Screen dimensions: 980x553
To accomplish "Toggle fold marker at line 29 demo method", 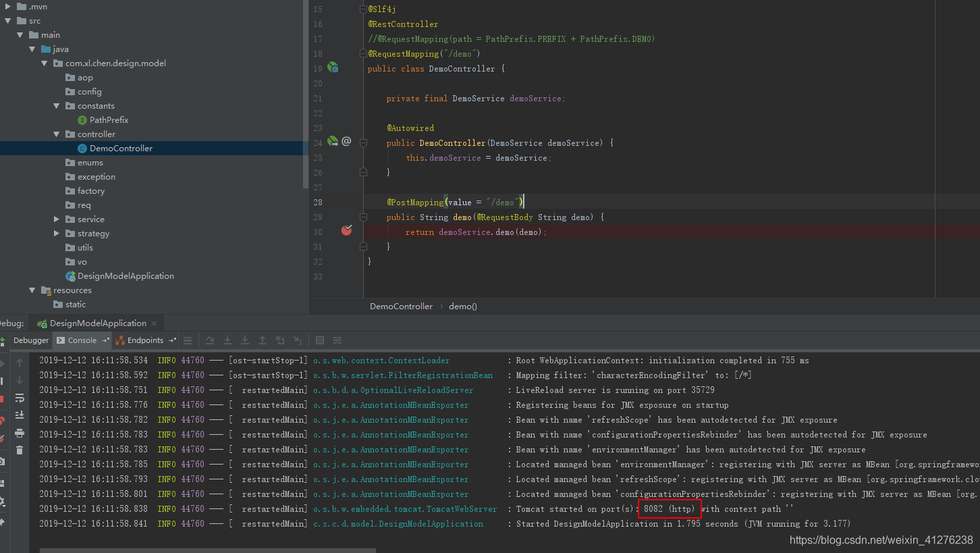I will pos(363,217).
